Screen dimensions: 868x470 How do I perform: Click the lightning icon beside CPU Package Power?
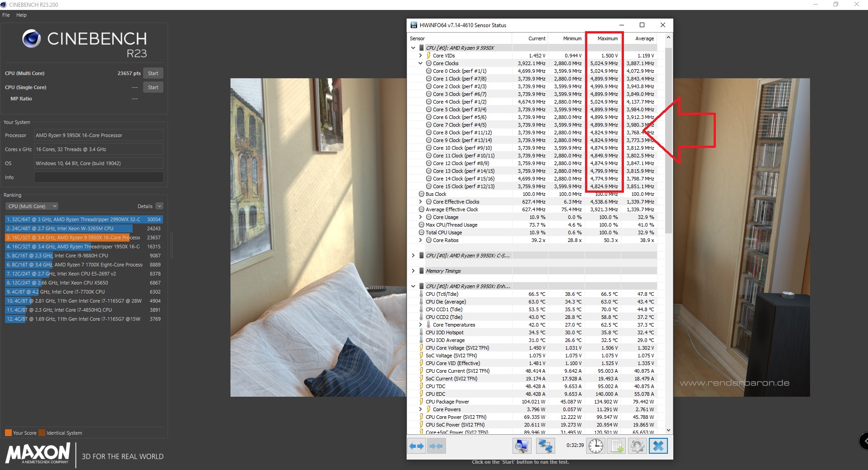tap(421, 402)
